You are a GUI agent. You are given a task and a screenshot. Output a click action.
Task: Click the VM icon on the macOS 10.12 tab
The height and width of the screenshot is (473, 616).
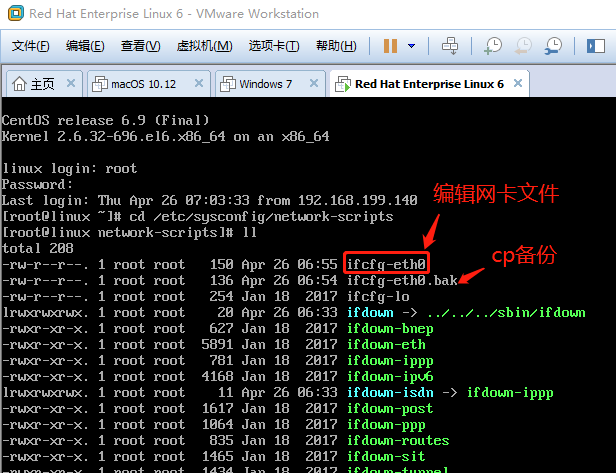(99, 84)
